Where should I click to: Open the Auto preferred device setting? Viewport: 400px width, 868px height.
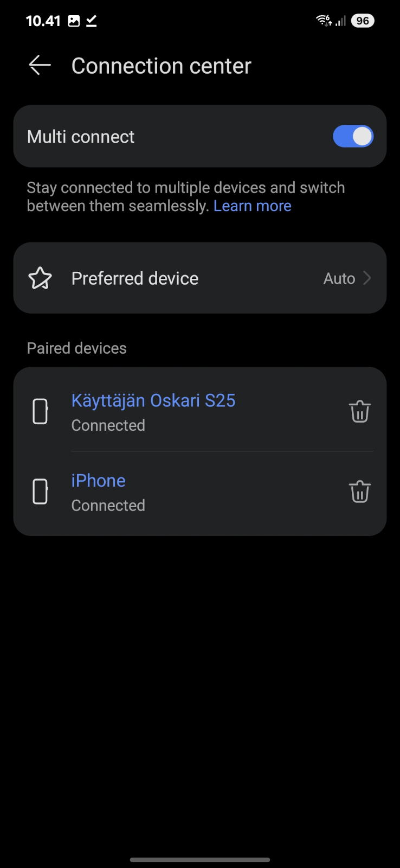coord(339,278)
